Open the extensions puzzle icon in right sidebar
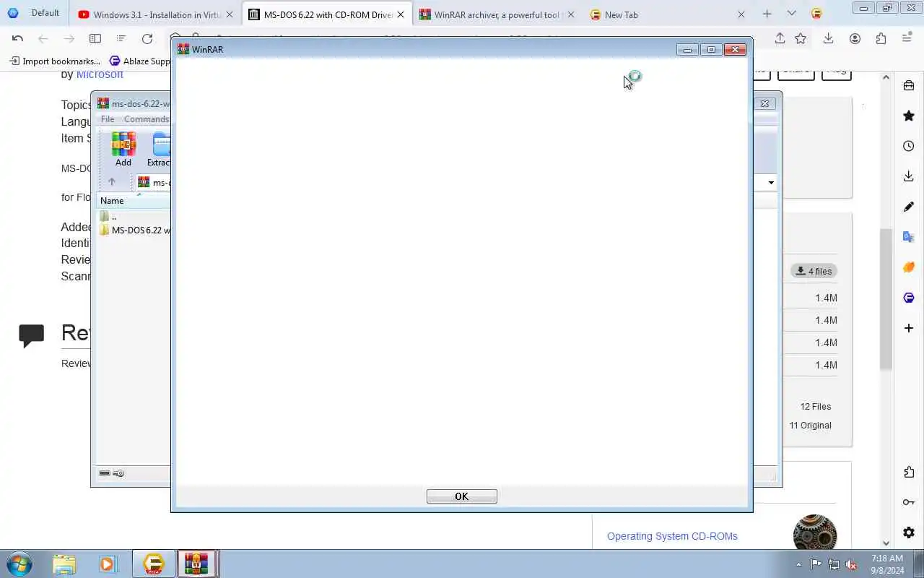 [x=909, y=472]
